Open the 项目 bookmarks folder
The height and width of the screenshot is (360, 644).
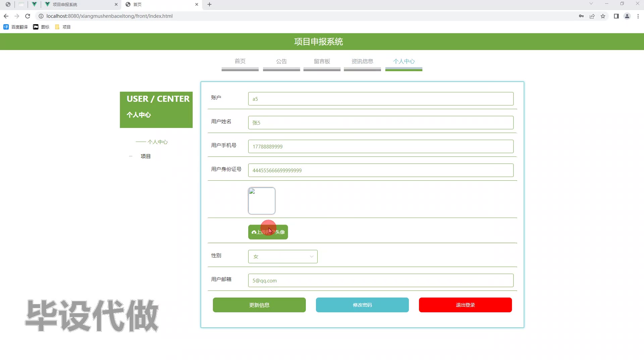(63, 27)
